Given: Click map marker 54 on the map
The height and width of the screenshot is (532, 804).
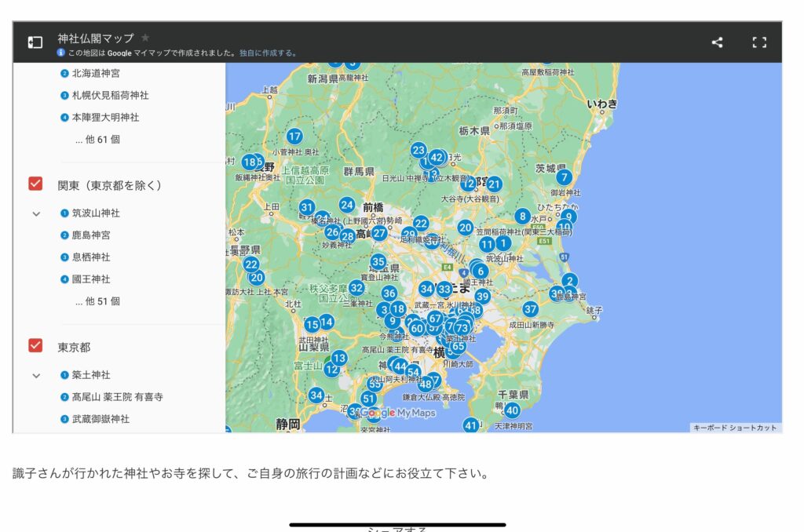Looking at the screenshot, I should 413,373.
